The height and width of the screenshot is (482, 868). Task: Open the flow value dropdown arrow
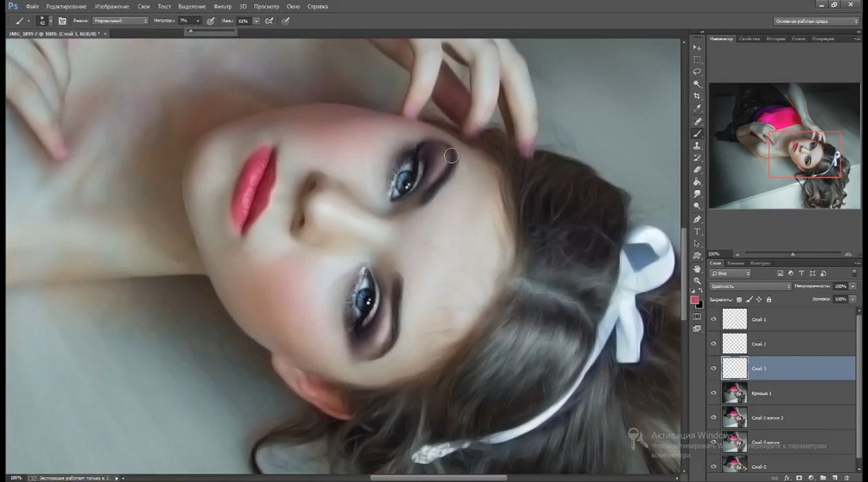pos(256,21)
